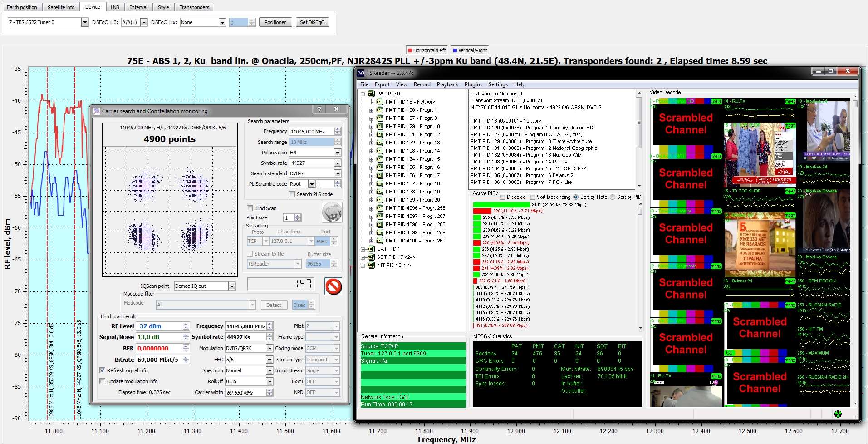Click the CAT PID 1 tree icon

(x=371, y=249)
